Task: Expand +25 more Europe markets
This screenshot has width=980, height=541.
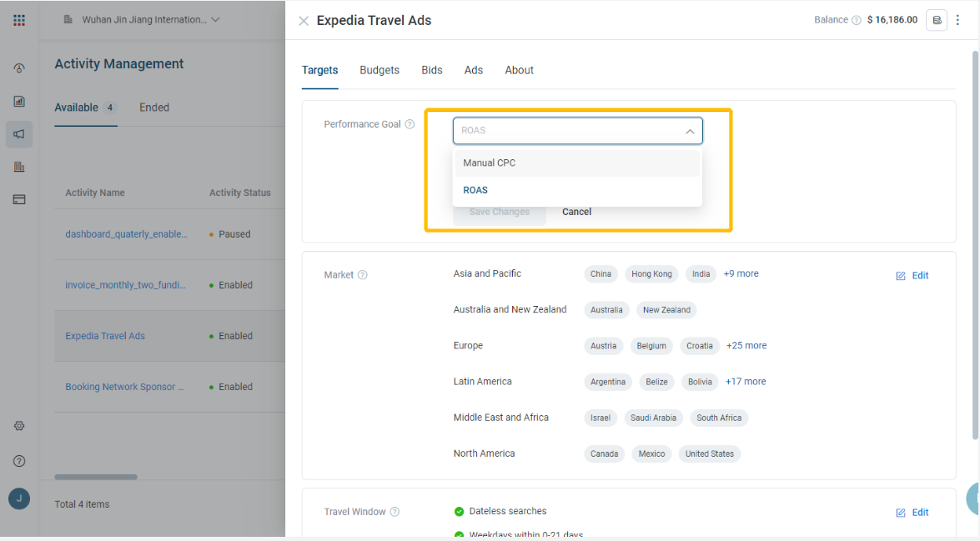Action: coord(746,345)
